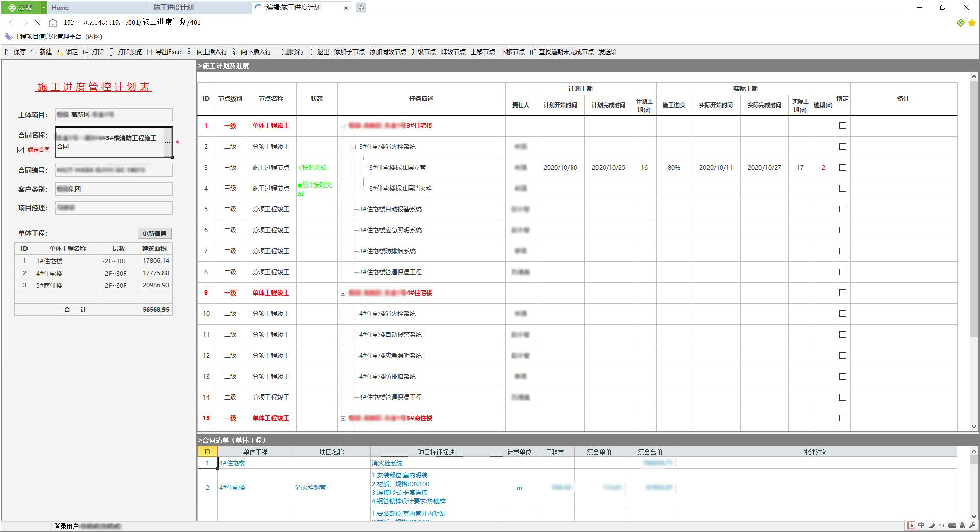The image size is (980, 532).
Task: Check 锁定 box for 3#住宅楼自动报警系统 row
Action: pyautogui.click(x=842, y=209)
